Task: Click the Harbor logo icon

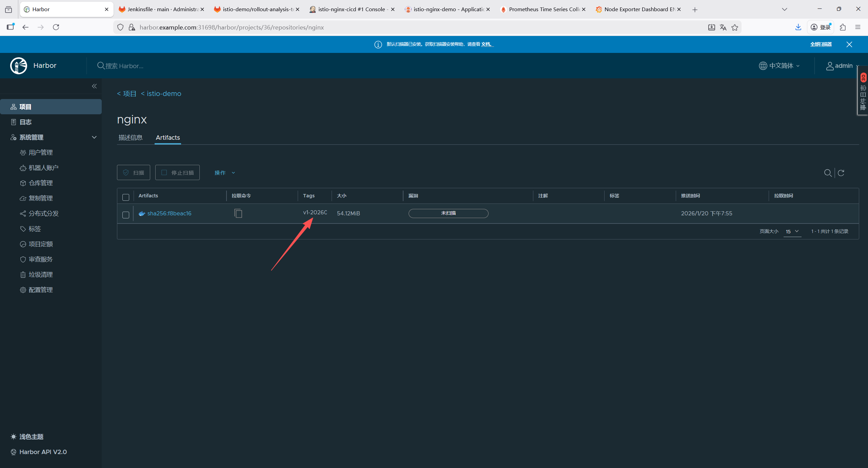Action: (19, 66)
